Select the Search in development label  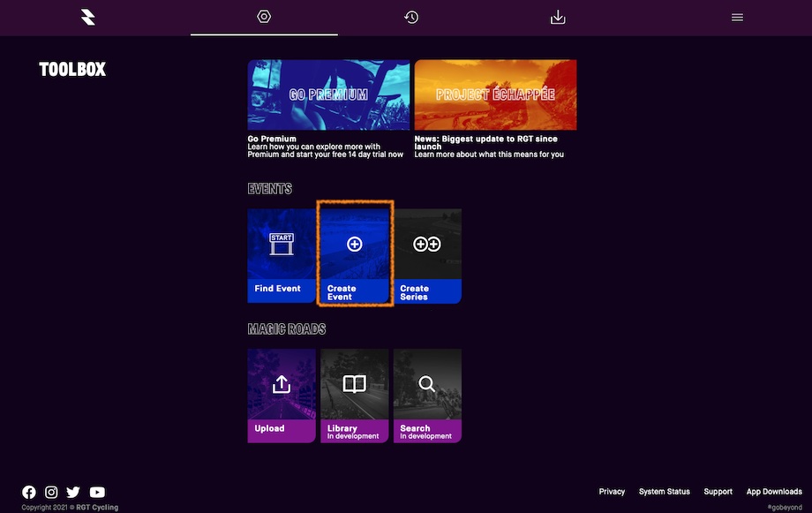click(425, 432)
